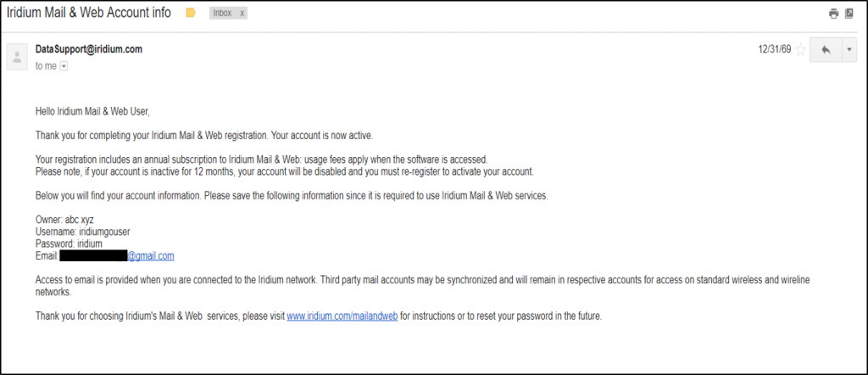Click the 12/31/69 message date
This screenshot has height=375, width=868.
[774, 49]
